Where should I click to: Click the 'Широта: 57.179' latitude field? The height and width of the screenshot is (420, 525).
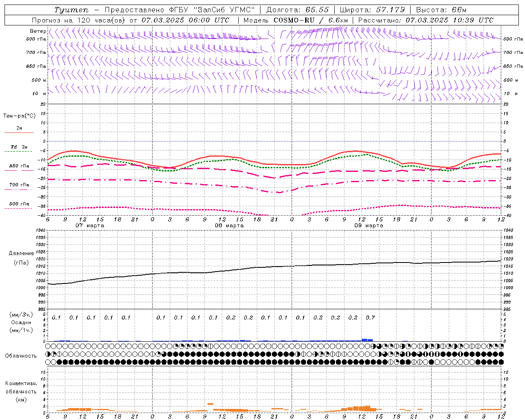coord(372,10)
